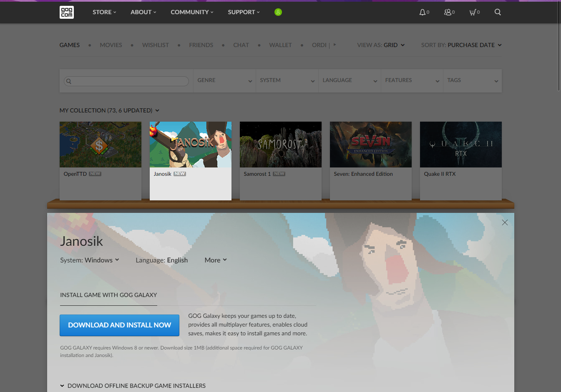Screen dimensions: 561x392
Task: Click the NEW badge next to Janosik
Action: coord(180,174)
